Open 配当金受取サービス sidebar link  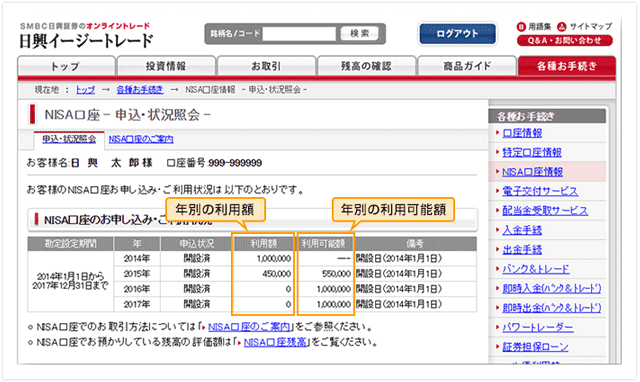545,211
